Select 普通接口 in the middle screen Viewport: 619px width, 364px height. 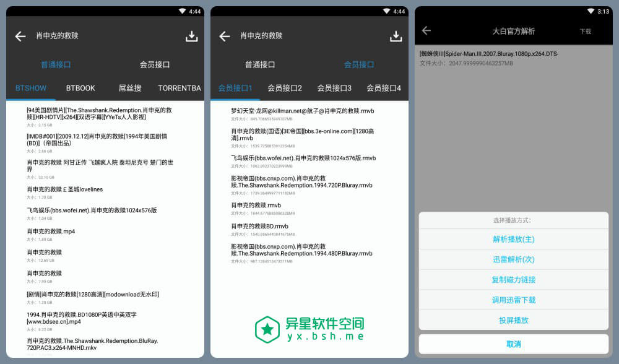(x=260, y=64)
